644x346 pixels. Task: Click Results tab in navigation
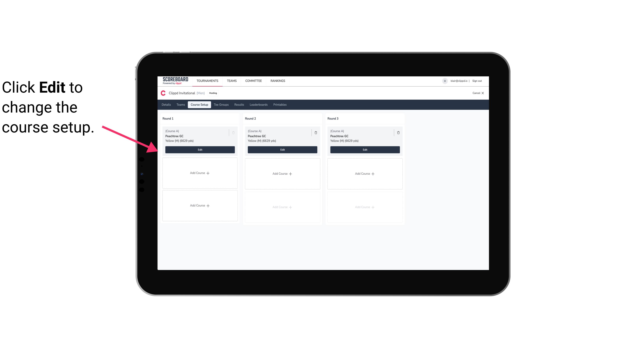[239, 104]
